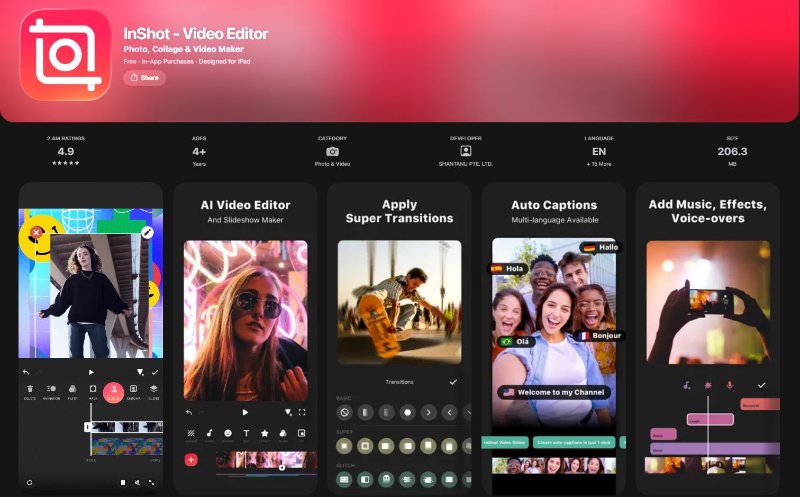Image resolution: width=800 pixels, height=497 pixels.
Task: Click the 'Hallo' German caption bubble
Action: coord(602,247)
